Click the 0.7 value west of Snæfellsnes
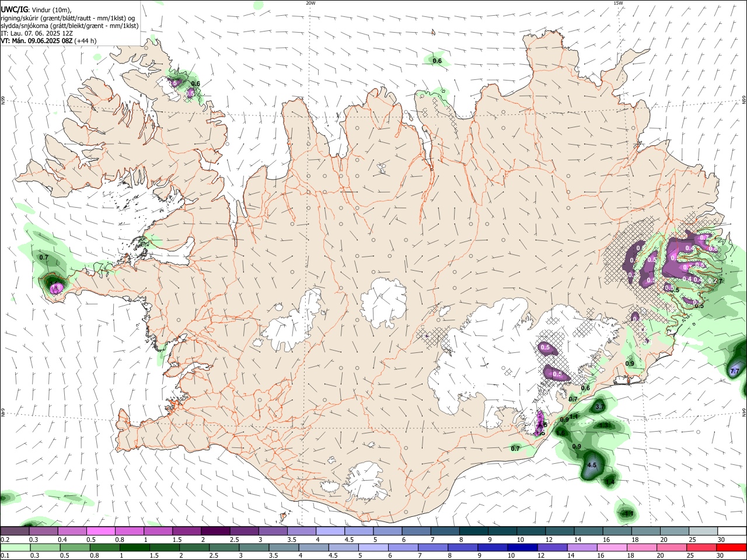747x560 pixels. [44, 257]
